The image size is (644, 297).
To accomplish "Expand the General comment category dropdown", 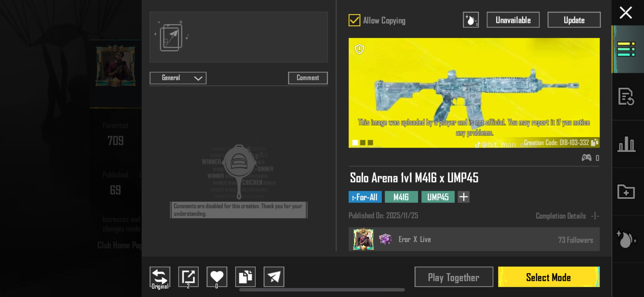I will tap(178, 78).
